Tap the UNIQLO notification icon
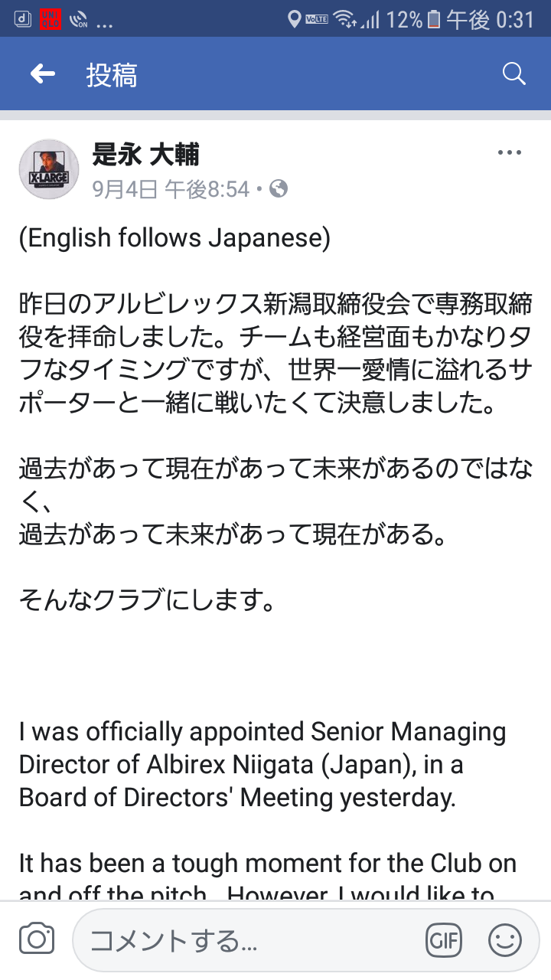This screenshot has width=551, height=980. coord(50,18)
